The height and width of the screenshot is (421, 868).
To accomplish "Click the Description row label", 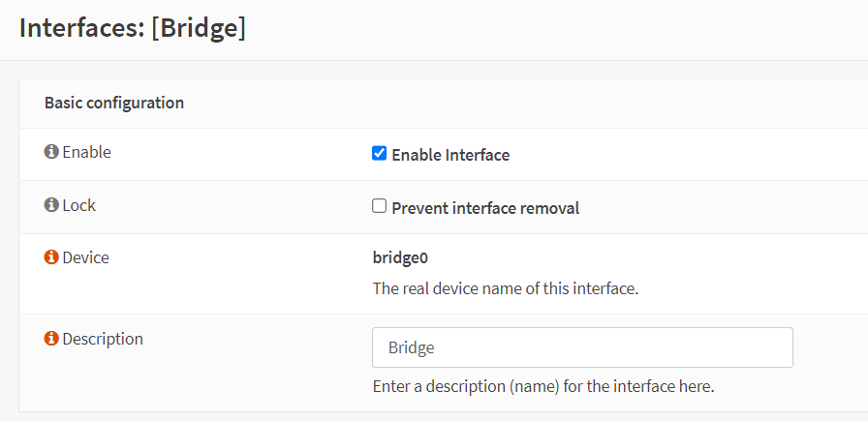I will click(103, 340).
